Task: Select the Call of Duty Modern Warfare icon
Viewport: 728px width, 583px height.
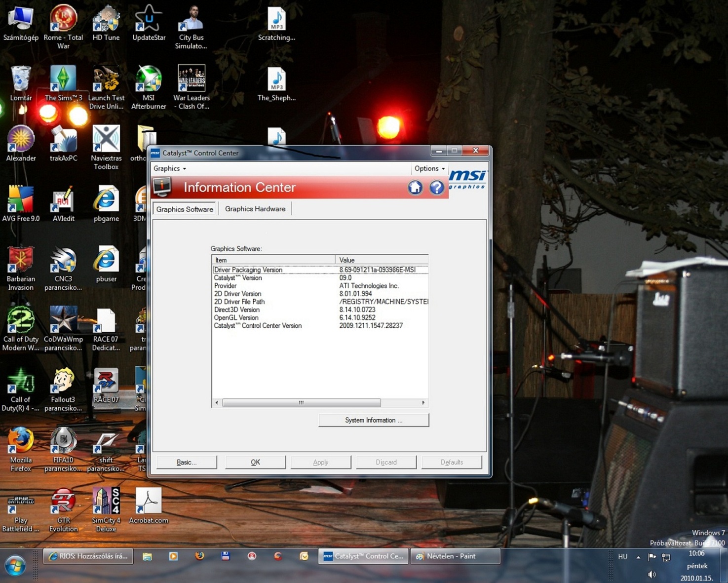Action: [x=21, y=329]
